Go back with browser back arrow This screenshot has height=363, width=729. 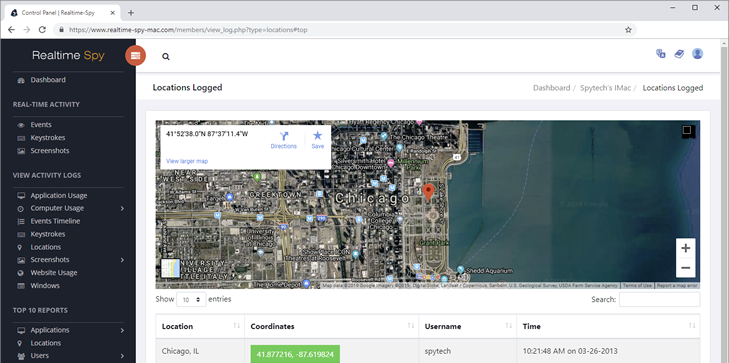(11, 30)
